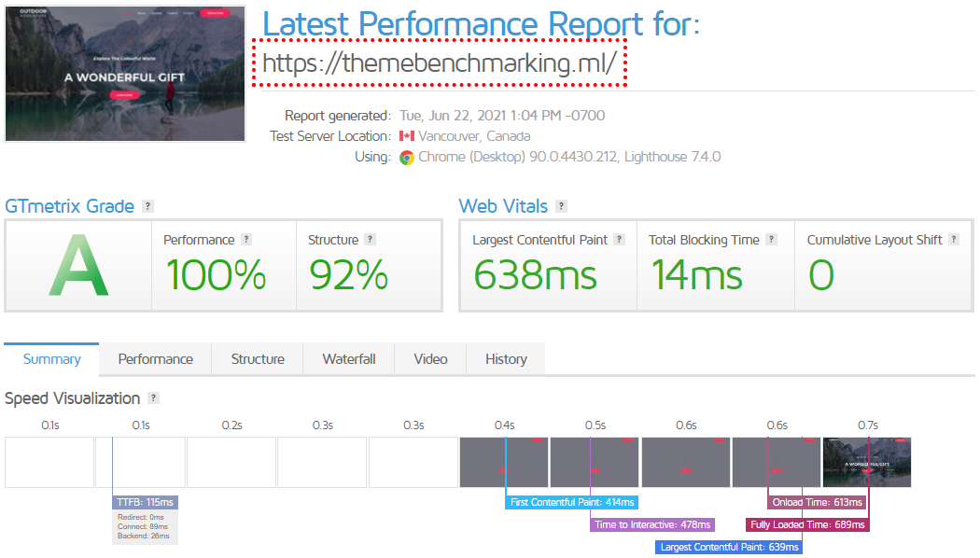Click the 'Web Vitals' heading
Screen dimensions: 980x558
click(503, 206)
